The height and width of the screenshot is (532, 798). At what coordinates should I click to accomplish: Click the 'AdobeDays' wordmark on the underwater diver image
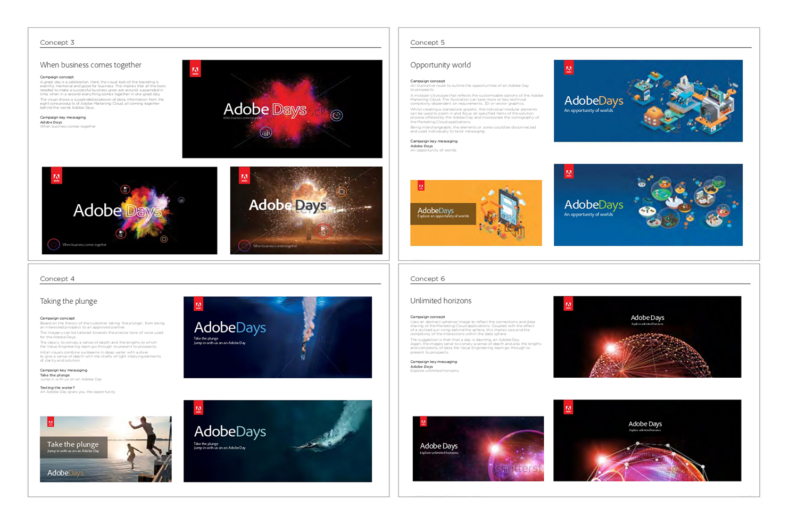pyautogui.click(x=230, y=327)
